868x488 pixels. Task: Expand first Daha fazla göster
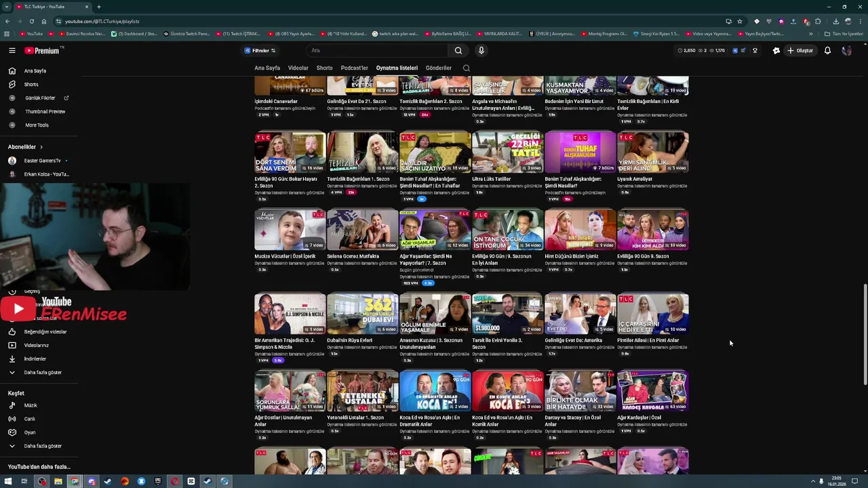pos(43,372)
